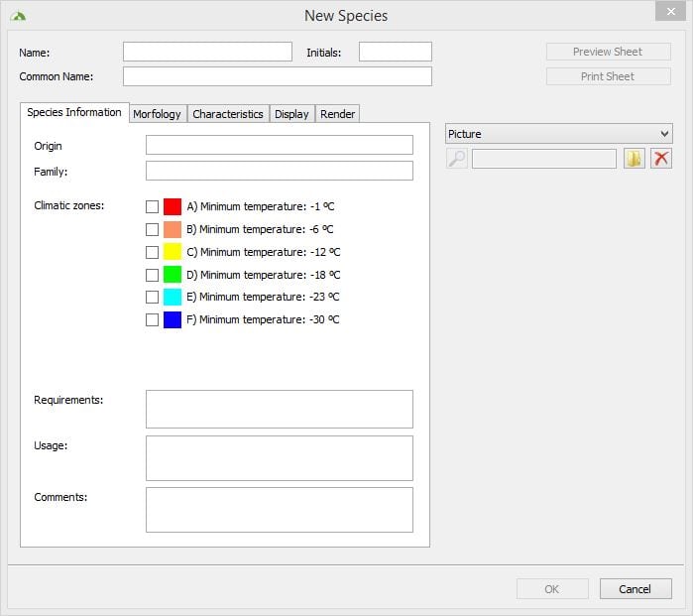Open the Picture dropdown

tap(558, 134)
